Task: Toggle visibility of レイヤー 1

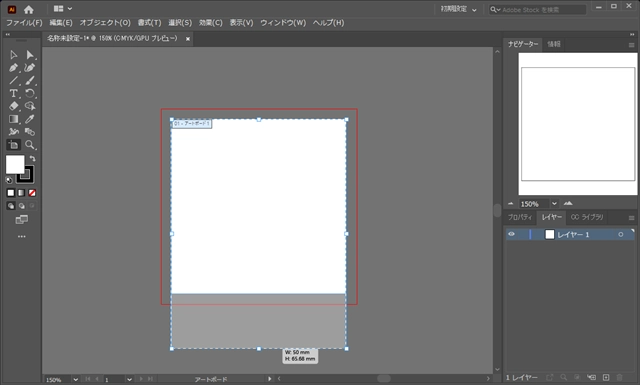Action: click(x=511, y=234)
